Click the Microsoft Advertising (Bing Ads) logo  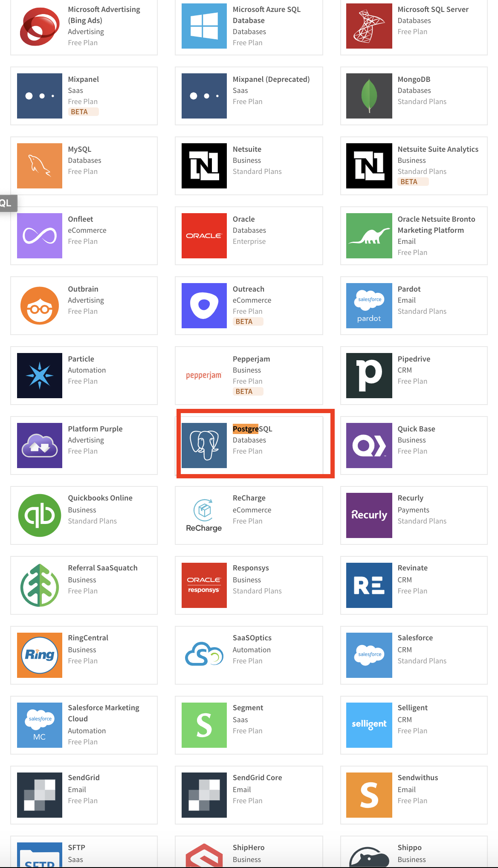coord(40,26)
